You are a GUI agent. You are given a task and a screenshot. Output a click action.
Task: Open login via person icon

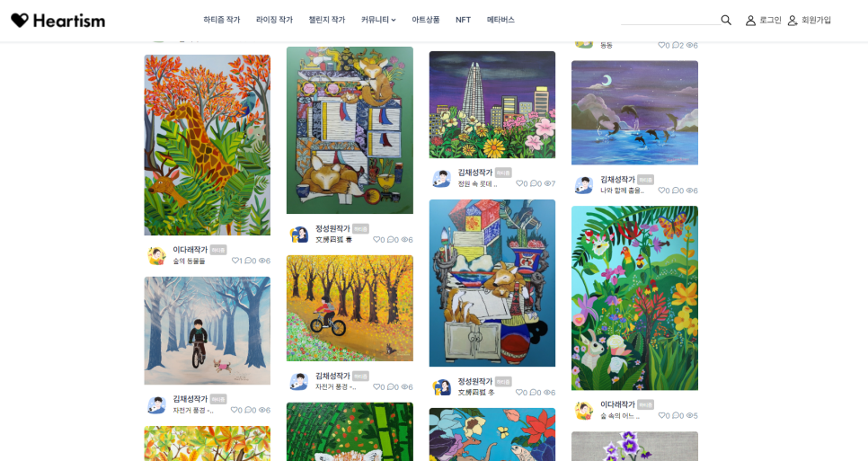(x=750, y=21)
